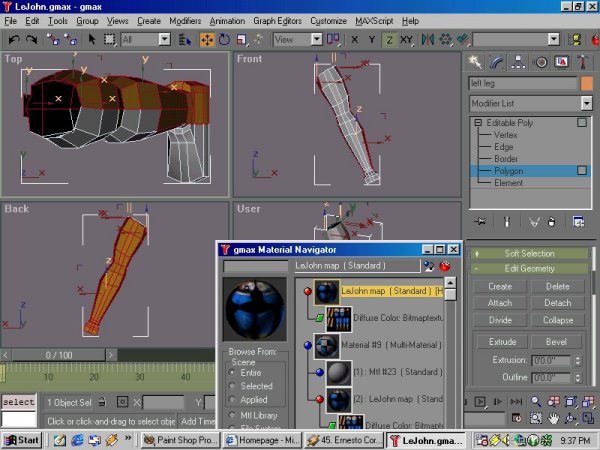
Task: Activate the Select and Rotate tool
Action: pos(224,39)
